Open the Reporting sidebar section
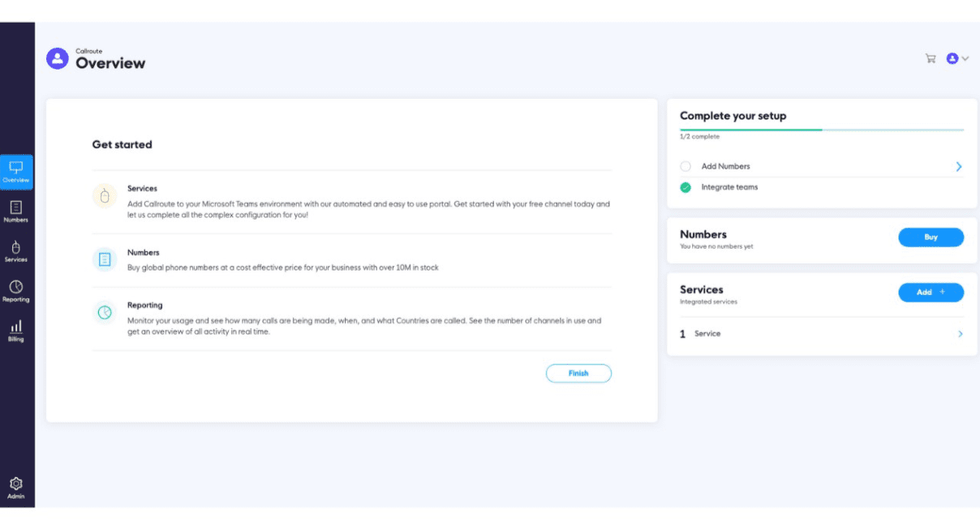The width and height of the screenshot is (980, 522). [x=16, y=291]
